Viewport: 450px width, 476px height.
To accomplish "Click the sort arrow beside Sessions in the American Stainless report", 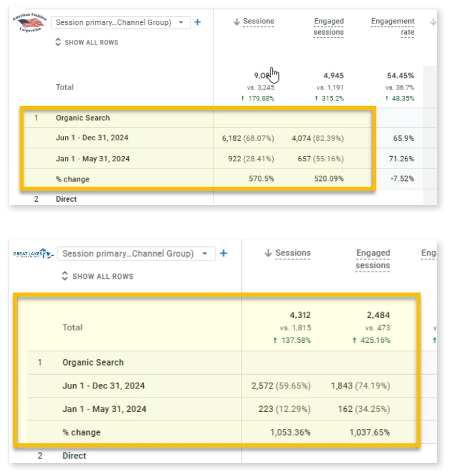I will pyautogui.click(x=236, y=22).
